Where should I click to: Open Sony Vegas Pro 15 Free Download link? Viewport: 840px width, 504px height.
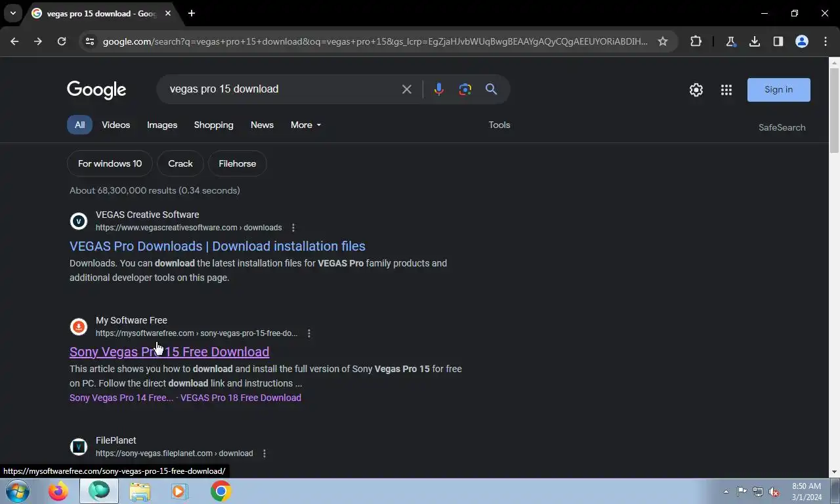[169, 352]
